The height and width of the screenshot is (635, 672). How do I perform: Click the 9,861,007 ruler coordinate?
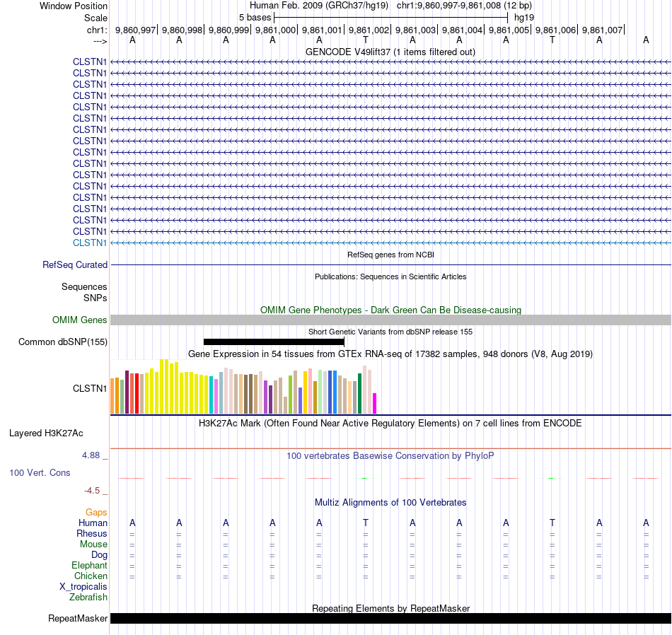tap(602, 30)
